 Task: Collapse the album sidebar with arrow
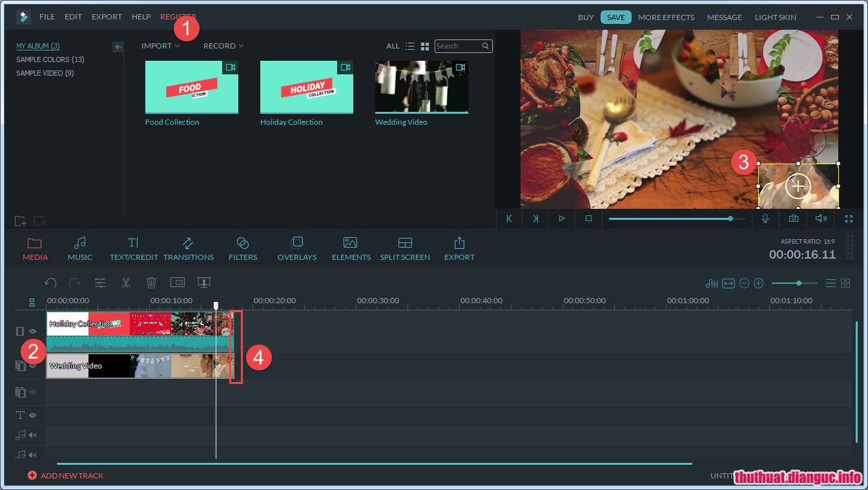[118, 47]
